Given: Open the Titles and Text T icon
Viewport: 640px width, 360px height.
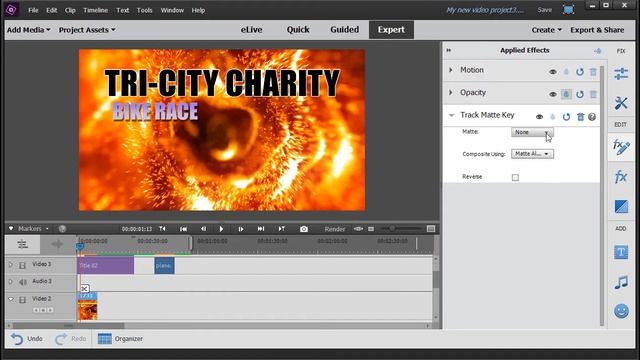Looking at the screenshot, I should pyautogui.click(x=621, y=252).
